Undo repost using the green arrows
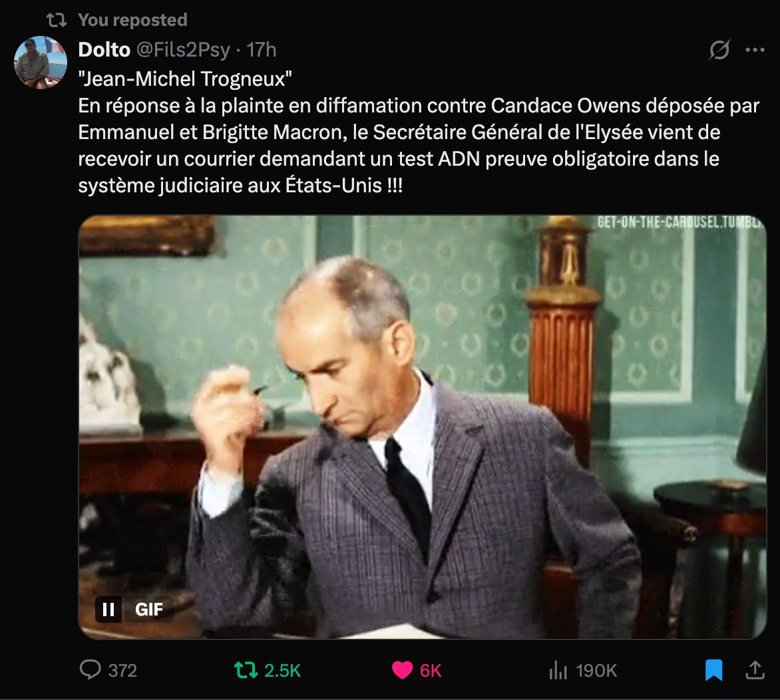 point(246,669)
